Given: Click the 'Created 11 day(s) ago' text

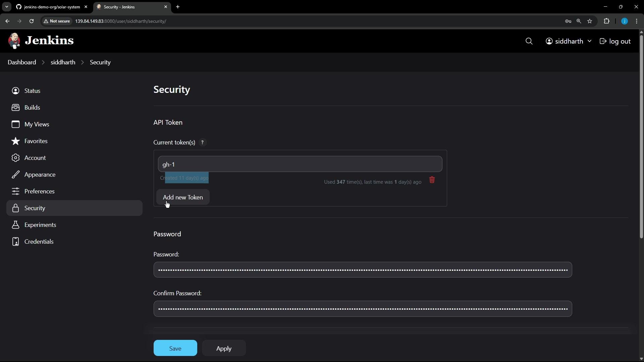Looking at the screenshot, I should point(184,178).
